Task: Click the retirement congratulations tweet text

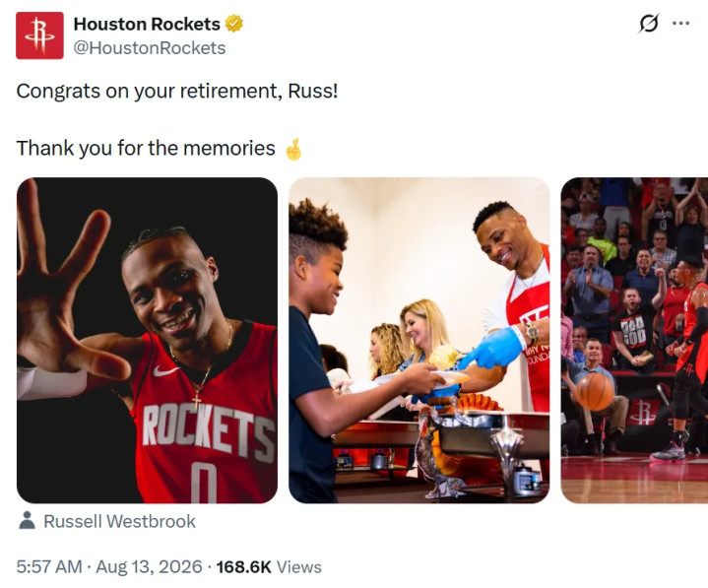Action: coord(177,91)
